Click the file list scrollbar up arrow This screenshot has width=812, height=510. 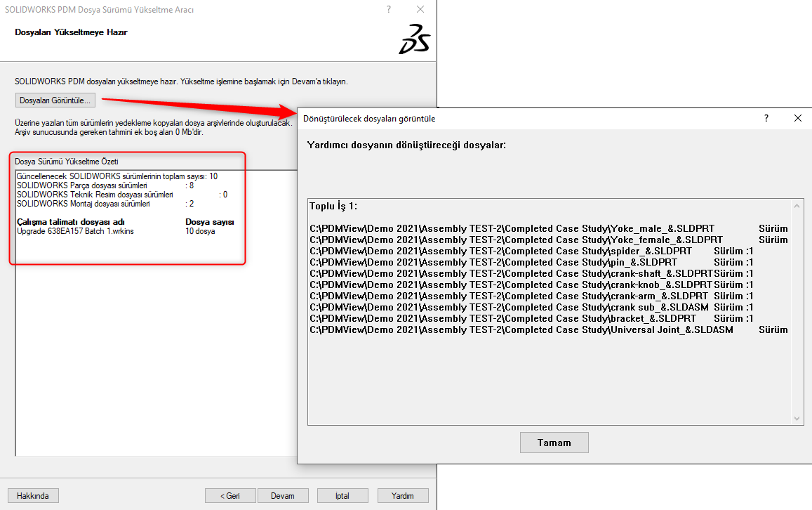(797, 206)
